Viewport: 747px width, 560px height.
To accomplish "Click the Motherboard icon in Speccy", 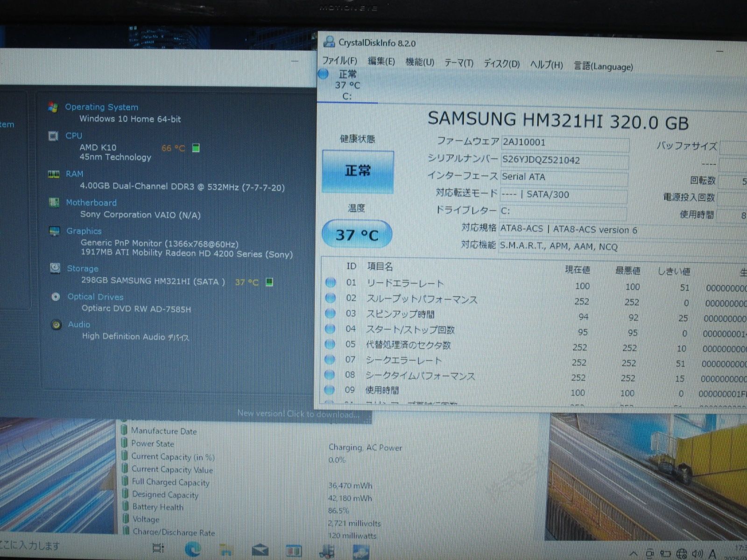I will [x=54, y=203].
